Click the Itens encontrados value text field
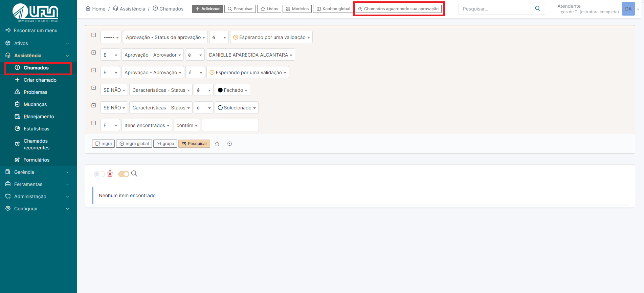This screenshot has width=644, height=293. [x=230, y=125]
